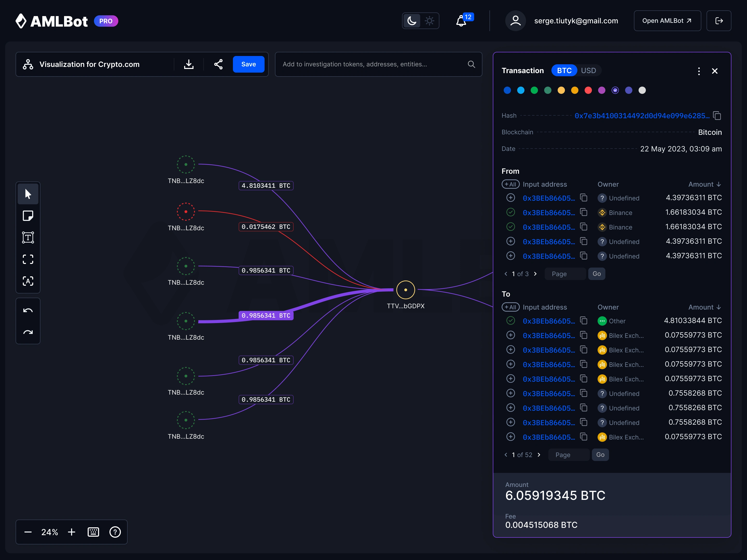Switch amounts to USD tab
The height and width of the screenshot is (560, 747).
coord(588,71)
